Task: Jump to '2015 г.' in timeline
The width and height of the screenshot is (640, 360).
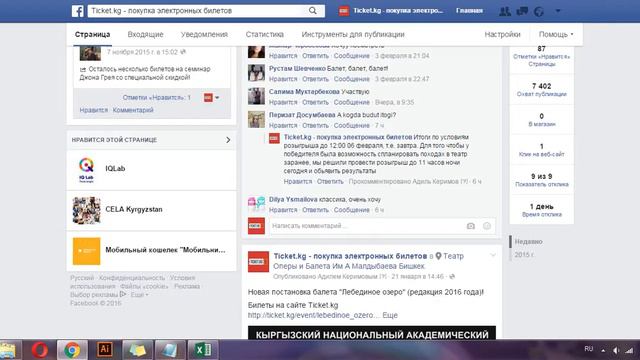Action: (524, 255)
